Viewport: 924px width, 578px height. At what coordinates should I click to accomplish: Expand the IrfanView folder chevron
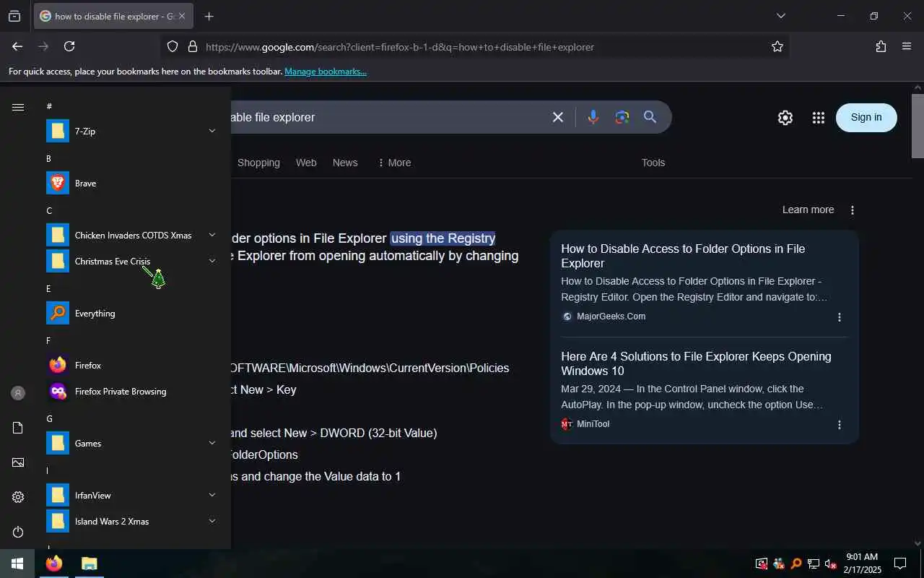212,495
